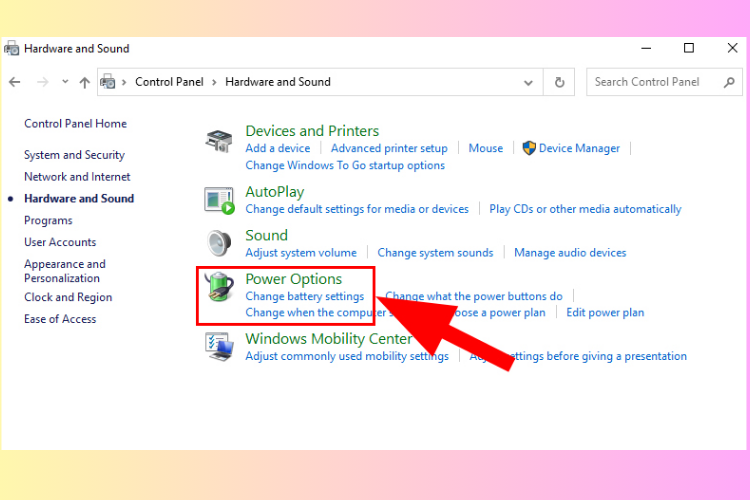
Task: Click in Search Control Panel box
Action: click(x=664, y=82)
